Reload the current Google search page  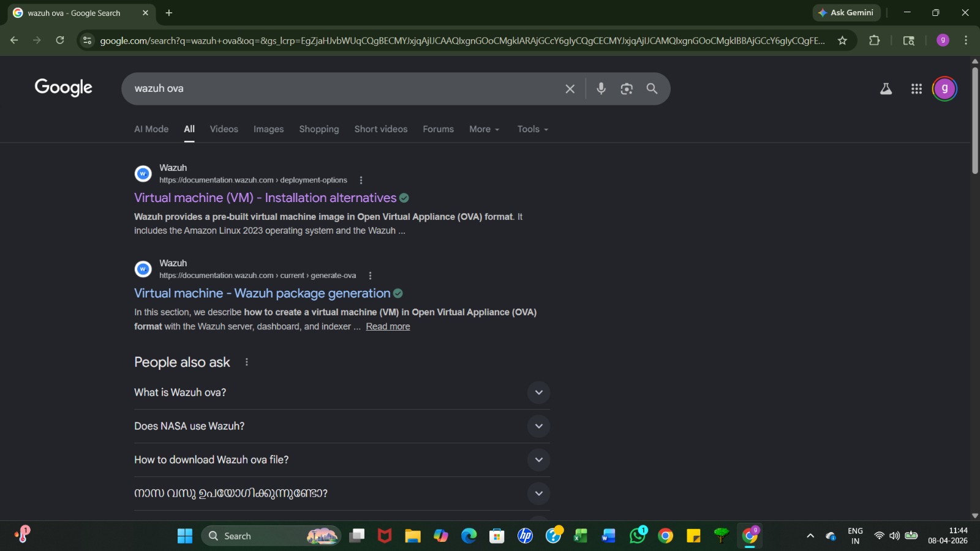coord(60,40)
